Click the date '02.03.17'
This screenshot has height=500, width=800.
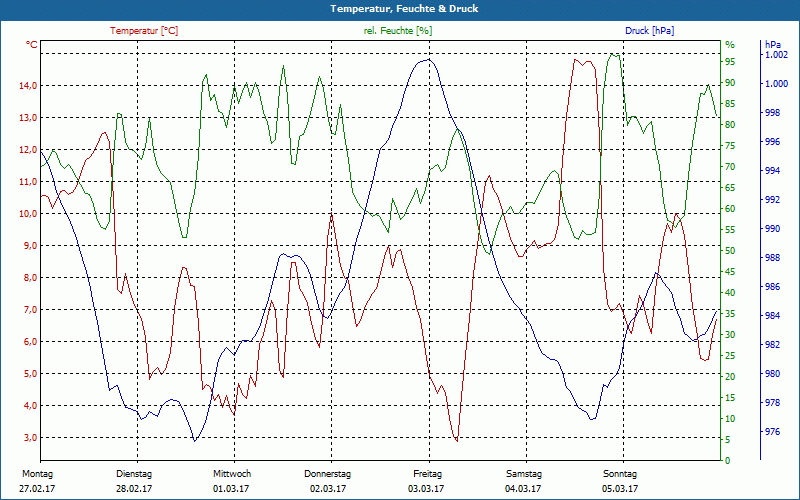(x=328, y=489)
